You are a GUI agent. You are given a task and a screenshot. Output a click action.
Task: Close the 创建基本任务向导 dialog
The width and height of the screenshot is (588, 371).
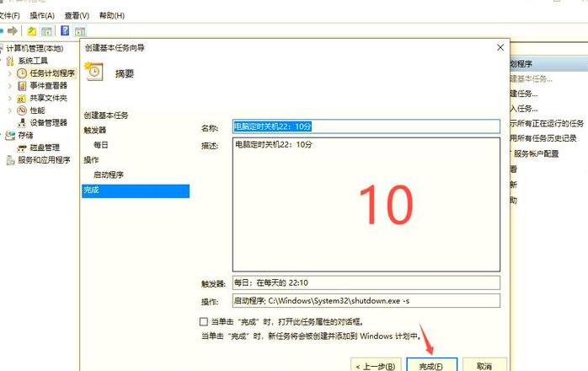[x=500, y=48]
